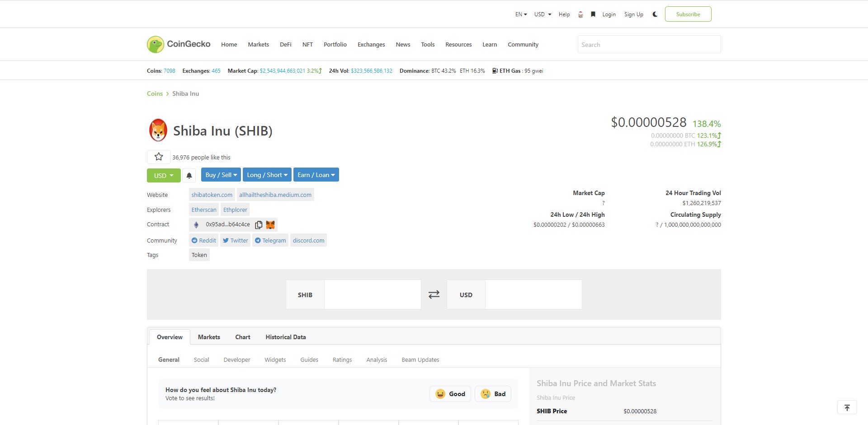Vote Bad on Shiba Inu sentiment
The image size is (868, 425).
pyautogui.click(x=493, y=394)
